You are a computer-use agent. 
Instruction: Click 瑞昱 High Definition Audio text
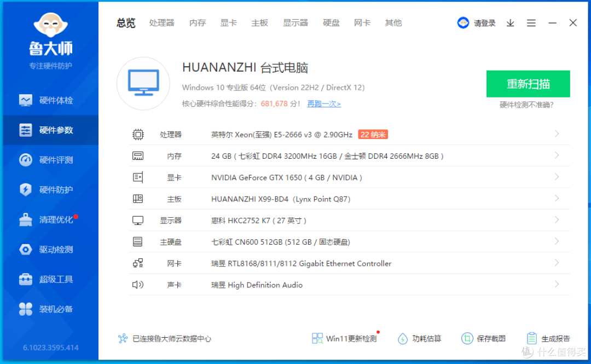257,285
